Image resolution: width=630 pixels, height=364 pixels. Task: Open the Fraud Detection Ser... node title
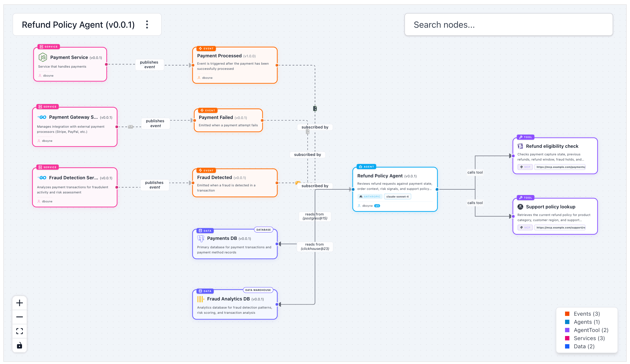74,178
